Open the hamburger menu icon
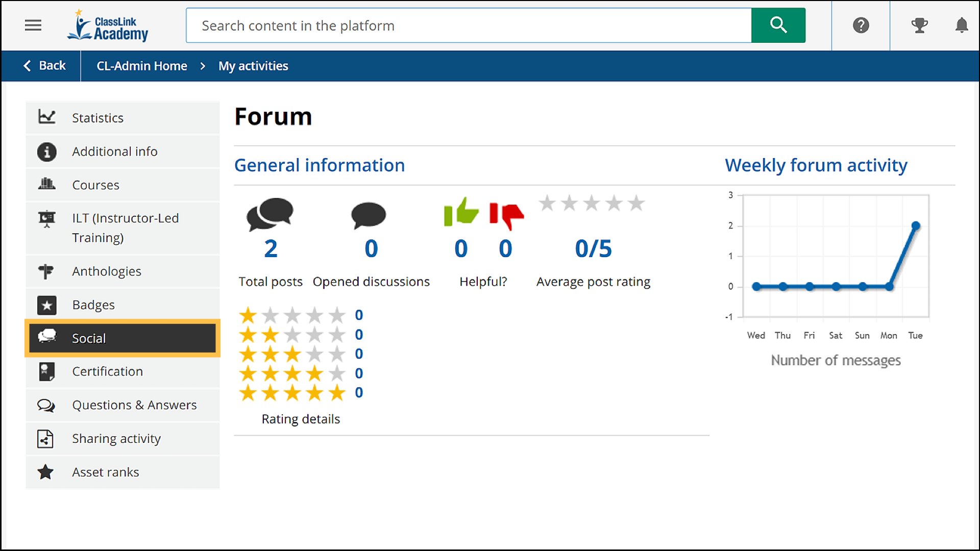 33,25
